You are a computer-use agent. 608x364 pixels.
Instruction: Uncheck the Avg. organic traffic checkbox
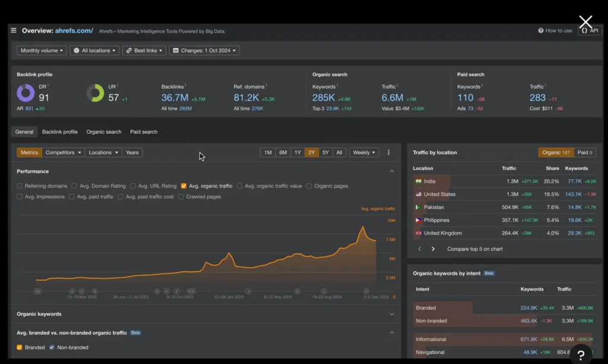tap(183, 186)
